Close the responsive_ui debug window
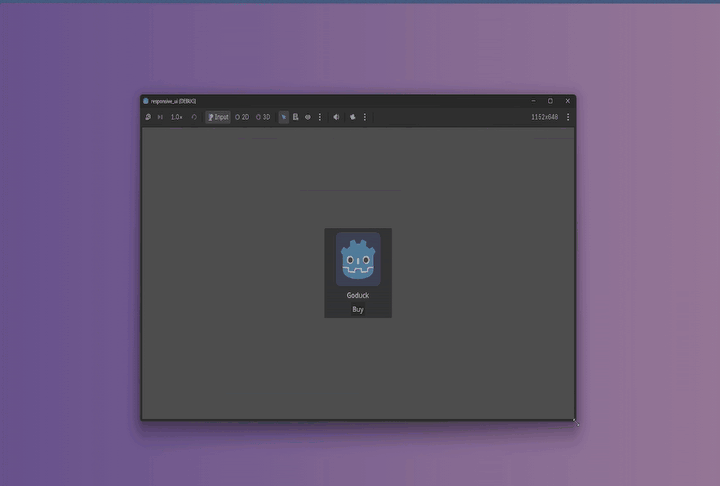The width and height of the screenshot is (720, 486). [x=568, y=101]
